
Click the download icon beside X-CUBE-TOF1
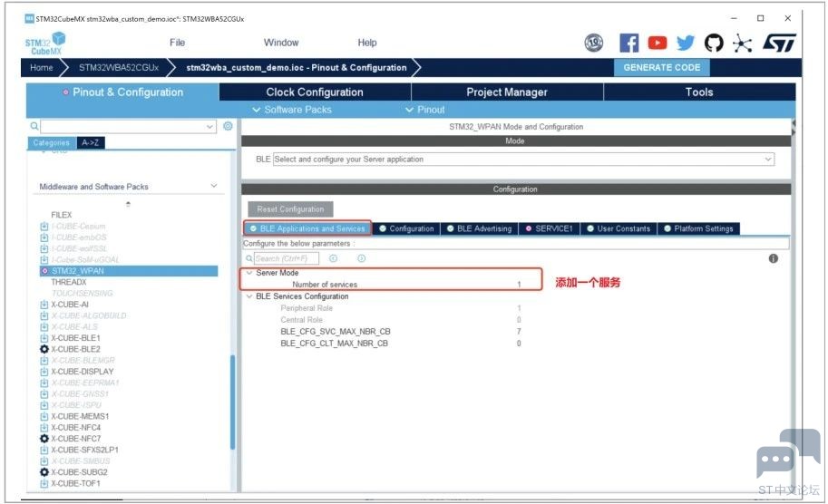pos(44,483)
